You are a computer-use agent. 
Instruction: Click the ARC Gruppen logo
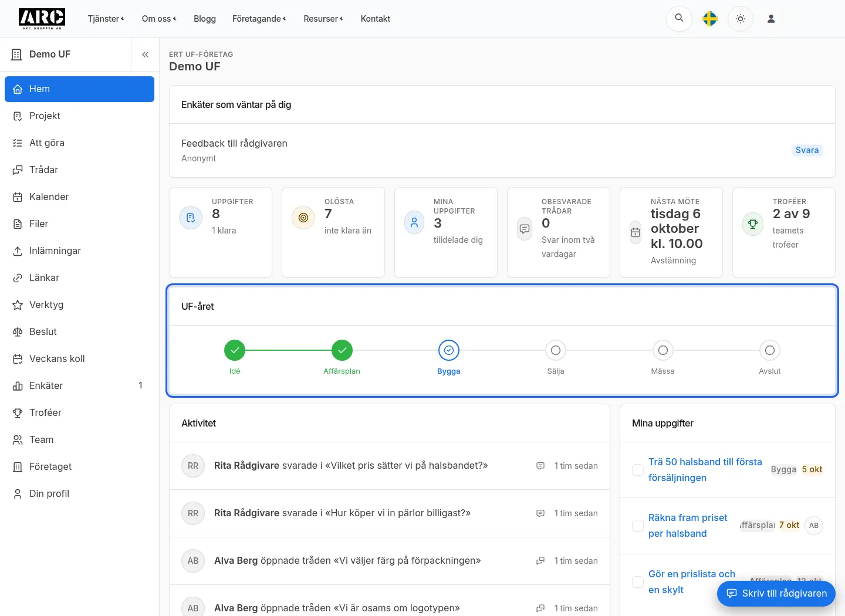click(x=42, y=19)
